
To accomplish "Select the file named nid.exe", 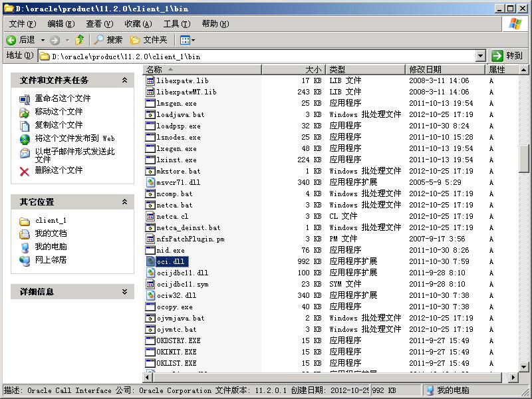I will click(171, 251).
